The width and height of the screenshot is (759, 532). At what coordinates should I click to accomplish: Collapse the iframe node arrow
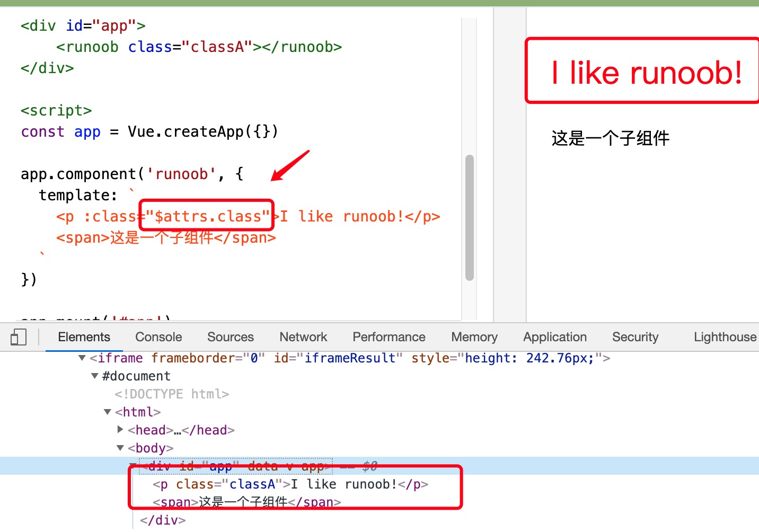(x=82, y=358)
